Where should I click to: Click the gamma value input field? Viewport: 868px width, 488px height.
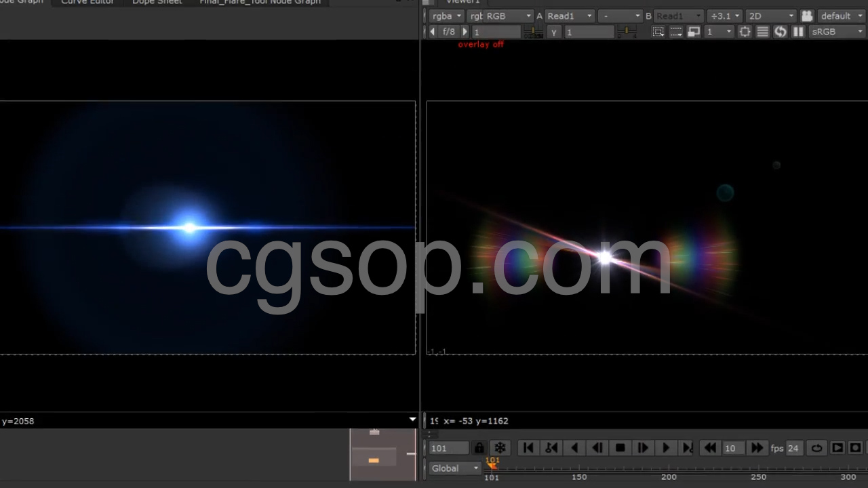pyautogui.click(x=589, y=32)
